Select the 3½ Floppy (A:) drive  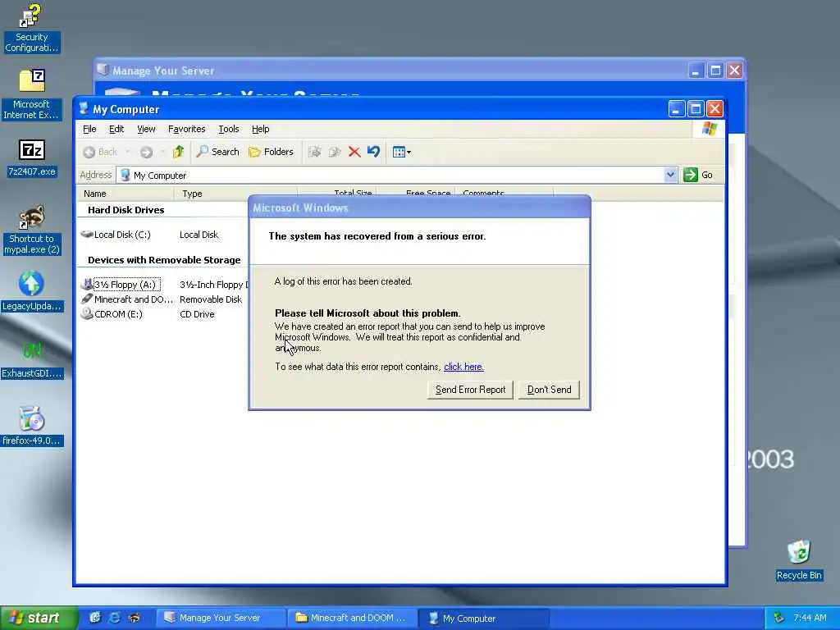coord(121,285)
